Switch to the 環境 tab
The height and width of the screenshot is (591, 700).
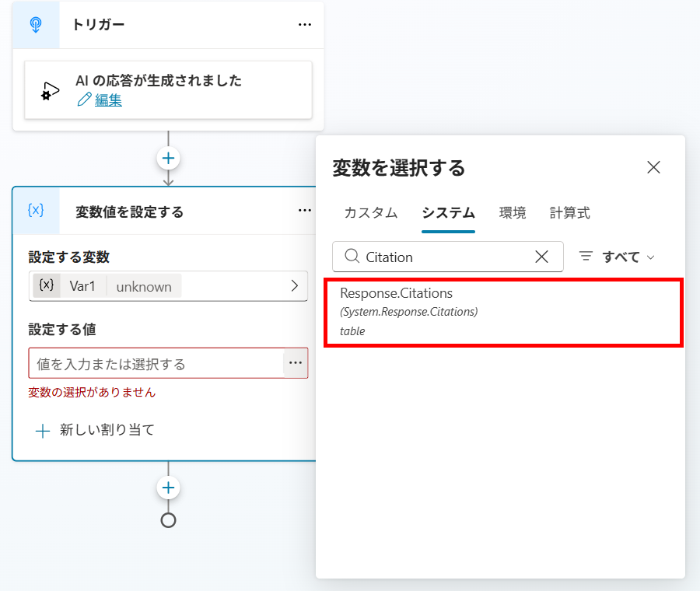(x=513, y=212)
